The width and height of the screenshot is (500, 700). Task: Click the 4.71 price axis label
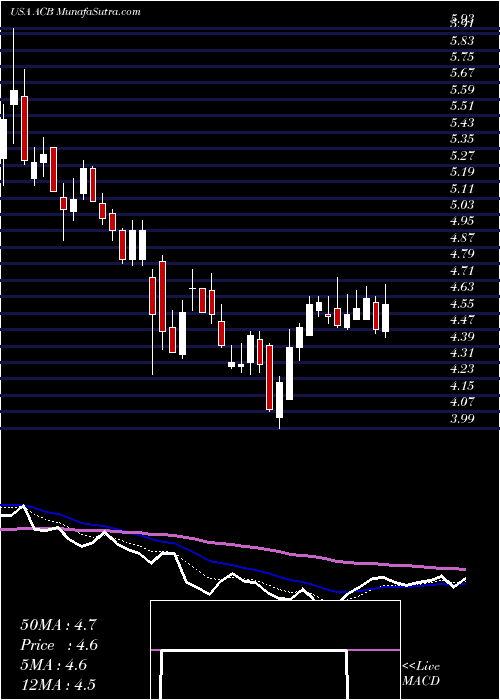tap(462, 271)
